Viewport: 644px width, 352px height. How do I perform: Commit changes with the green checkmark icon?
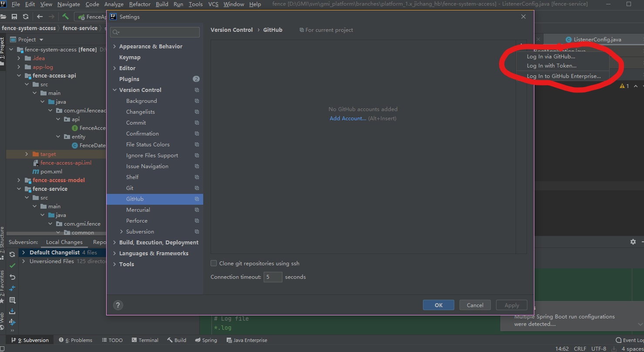tap(12, 266)
